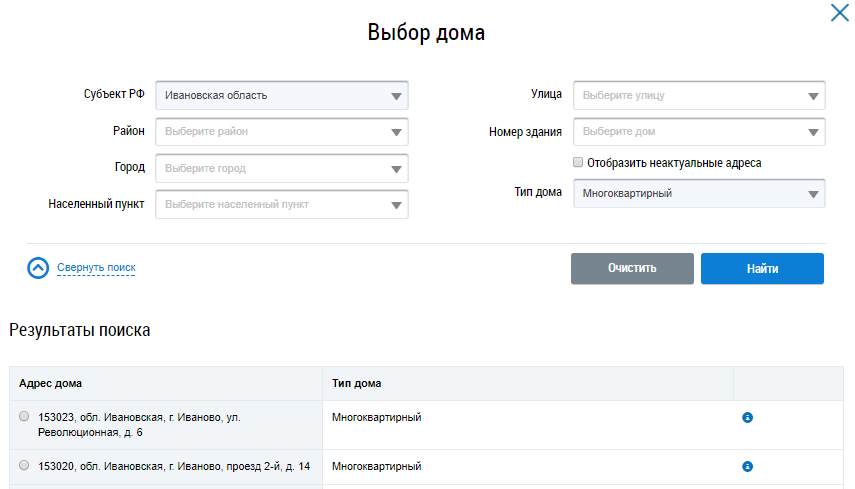Open the Тип дома dropdown
Viewport: 855px width, 489px height.
point(699,193)
